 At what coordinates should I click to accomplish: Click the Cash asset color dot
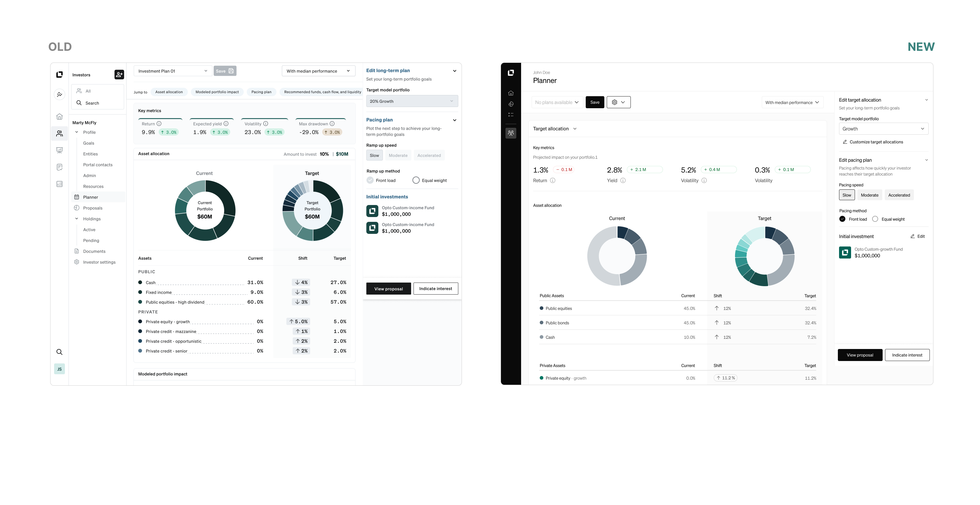[140, 282]
